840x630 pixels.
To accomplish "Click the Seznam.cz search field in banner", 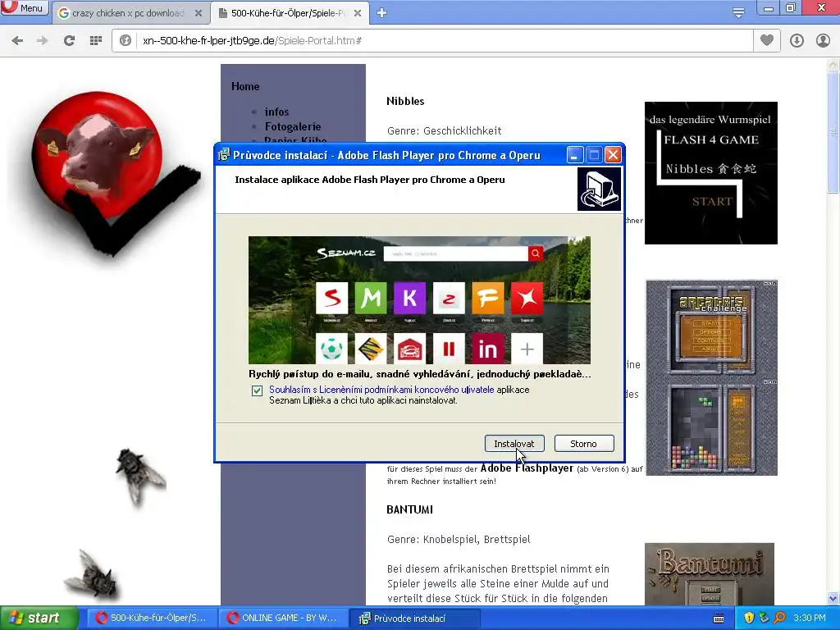I will pyautogui.click(x=456, y=253).
